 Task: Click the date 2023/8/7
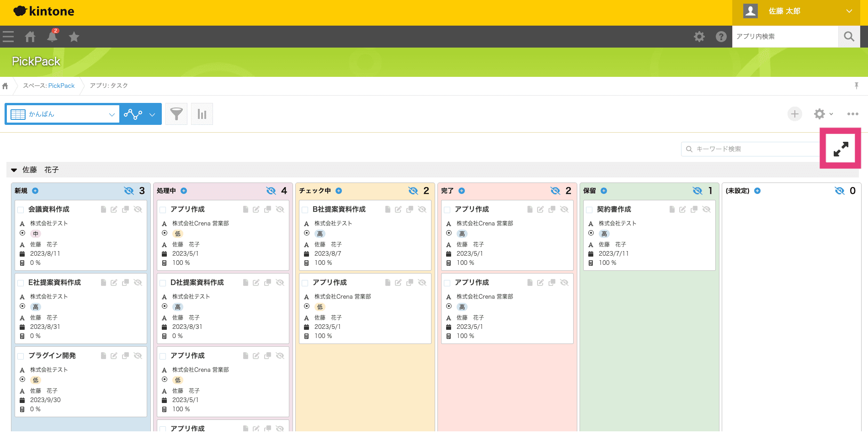pos(328,254)
